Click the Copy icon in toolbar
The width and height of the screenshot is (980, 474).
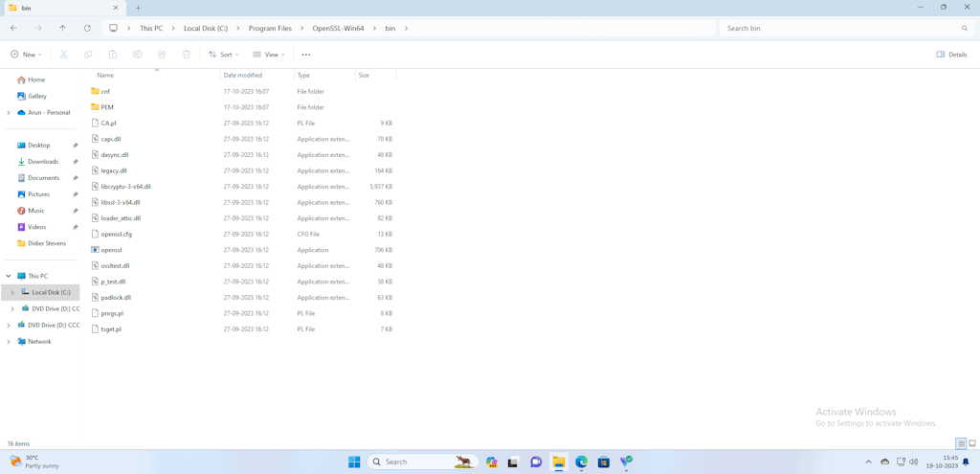(88, 55)
